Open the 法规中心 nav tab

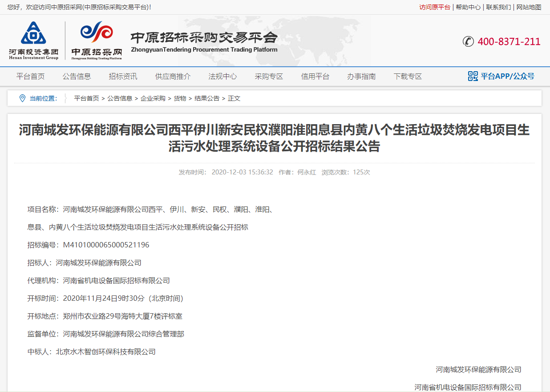click(x=223, y=77)
